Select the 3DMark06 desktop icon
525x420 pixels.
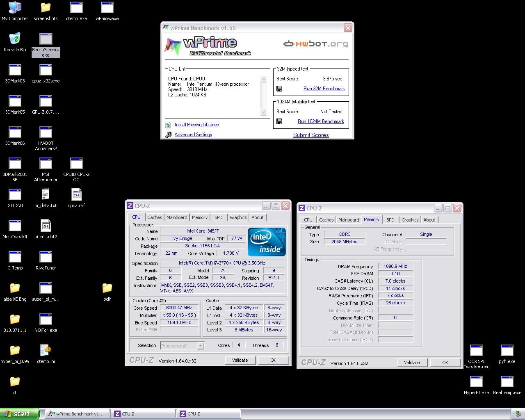15,136
